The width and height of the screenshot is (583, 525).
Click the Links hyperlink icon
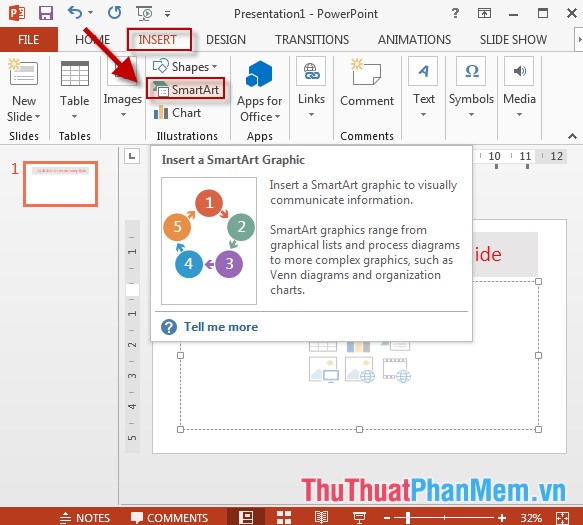click(x=311, y=71)
